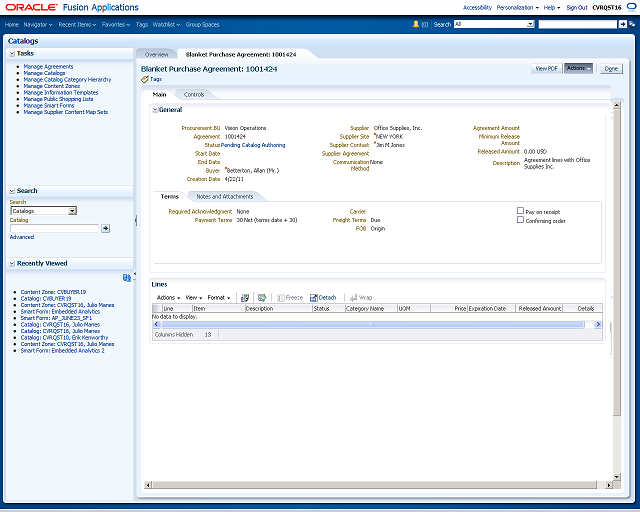Click the Done button
This screenshot has width=640, height=512.
tap(611, 68)
